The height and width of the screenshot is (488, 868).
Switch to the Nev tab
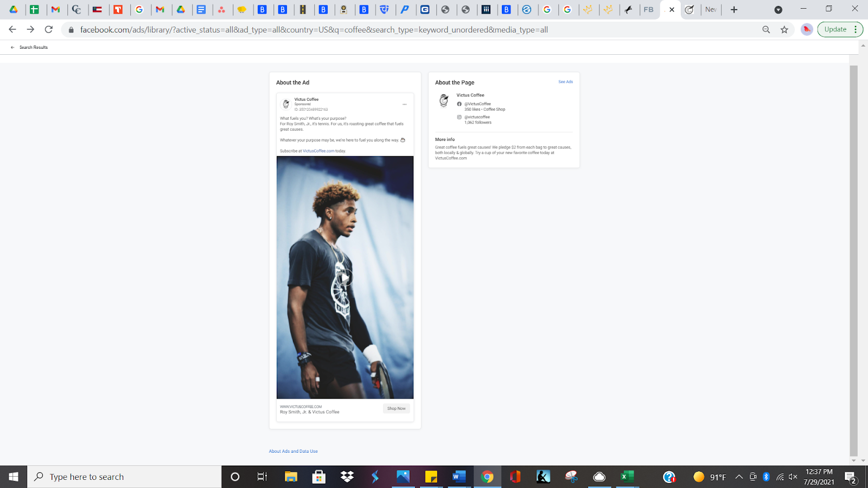pos(711,10)
